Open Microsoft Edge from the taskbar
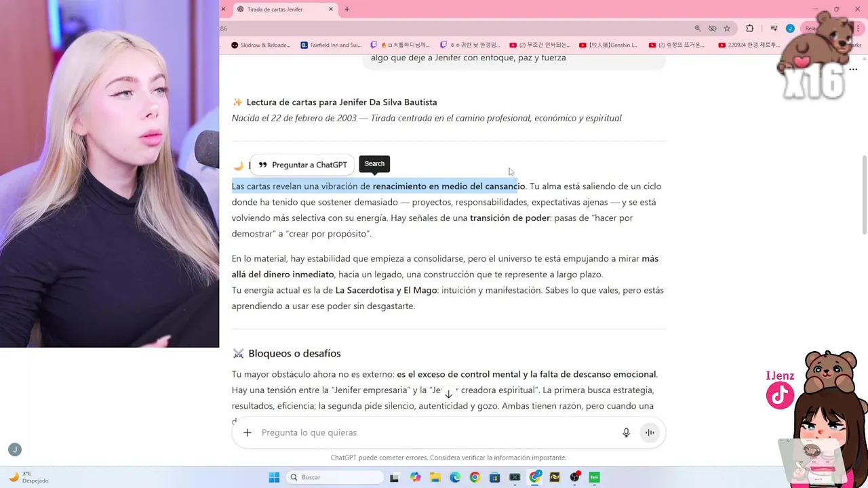The height and width of the screenshot is (488, 868). pyautogui.click(x=454, y=477)
